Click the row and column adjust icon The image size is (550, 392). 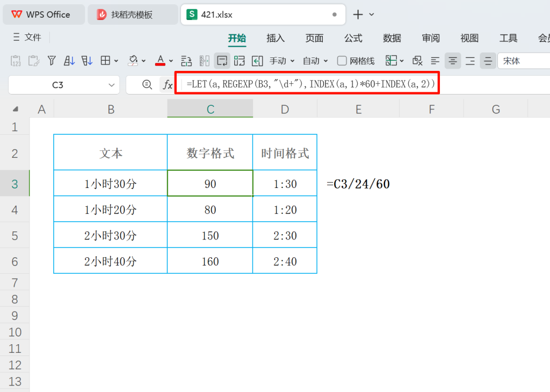tap(186, 61)
